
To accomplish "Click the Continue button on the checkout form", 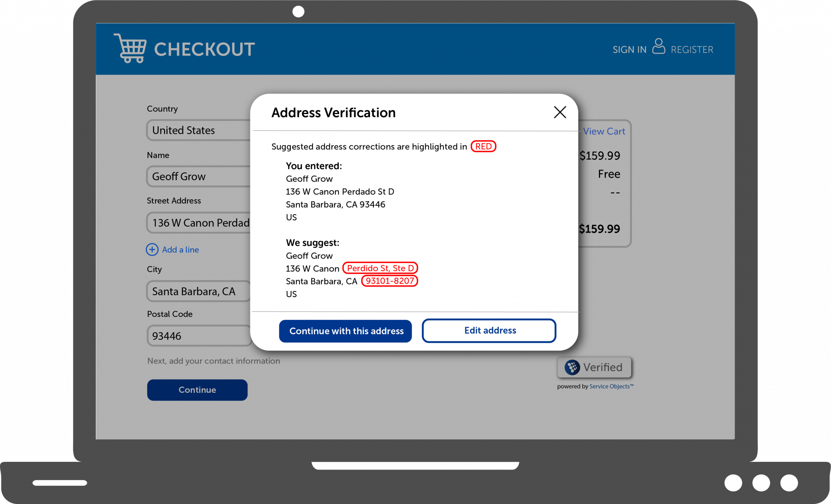I will (197, 390).
